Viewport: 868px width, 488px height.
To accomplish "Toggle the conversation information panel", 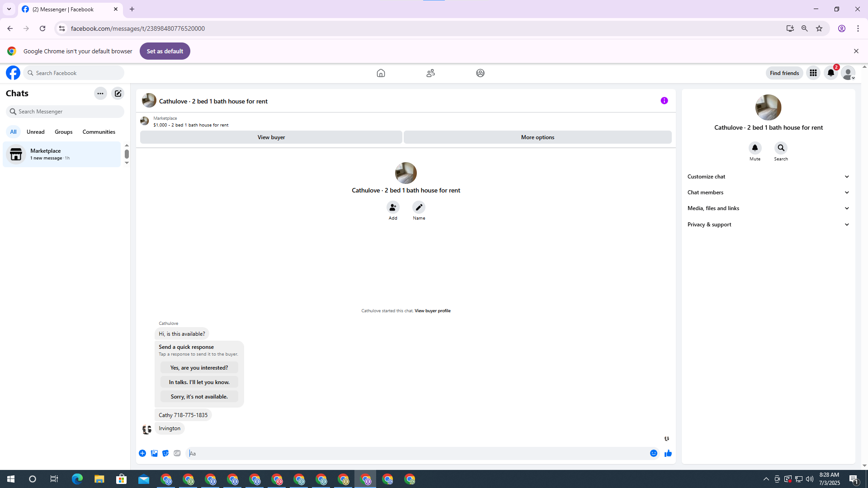I will (x=664, y=101).
